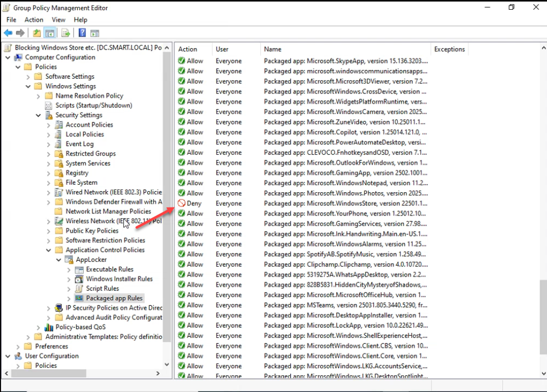The height and width of the screenshot is (392, 547).
Task: Click the Executable Rules node icon
Action: 79,269
